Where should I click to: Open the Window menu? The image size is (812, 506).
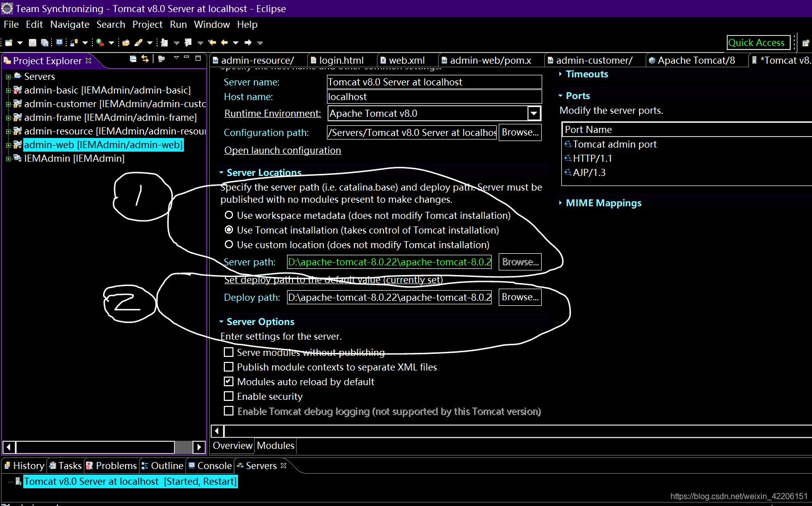coord(212,24)
